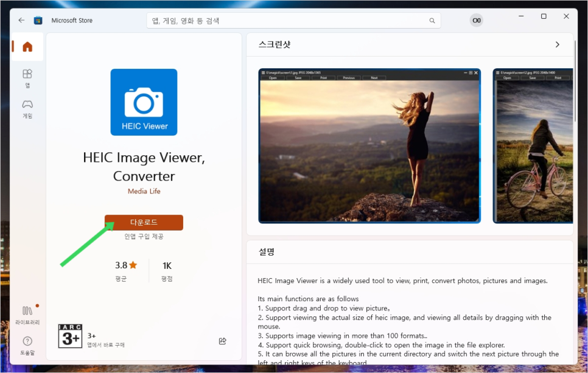Screen dimensions: 588x373
Task: Maximize the Microsoft Store window
Action: coord(544,16)
